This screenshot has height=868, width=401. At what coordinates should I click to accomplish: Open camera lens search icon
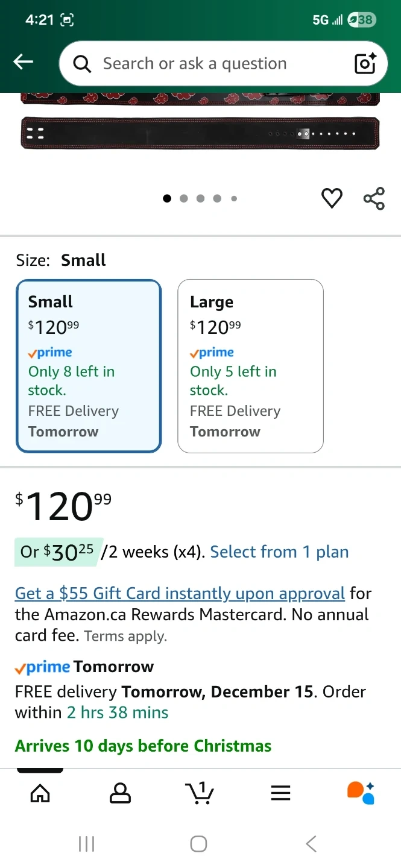365,63
